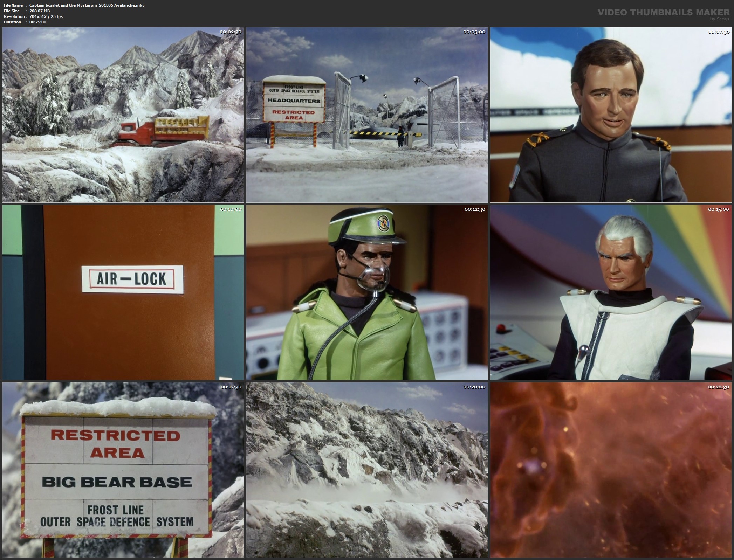
Task: Select the avalanche mountain thumbnail at 00:20:00
Action: click(x=367, y=470)
